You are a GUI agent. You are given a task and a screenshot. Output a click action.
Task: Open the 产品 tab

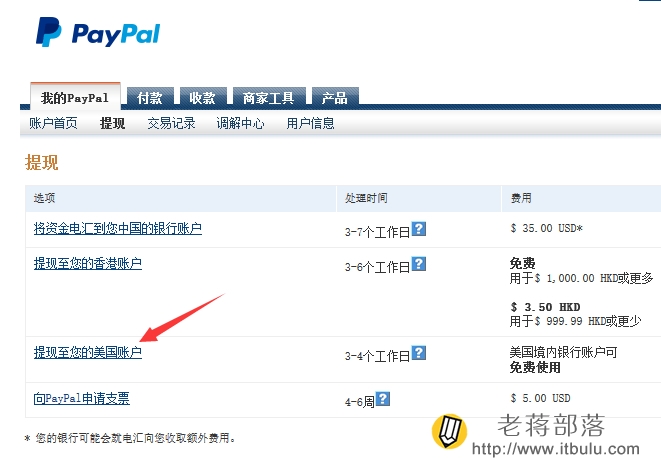click(x=335, y=98)
